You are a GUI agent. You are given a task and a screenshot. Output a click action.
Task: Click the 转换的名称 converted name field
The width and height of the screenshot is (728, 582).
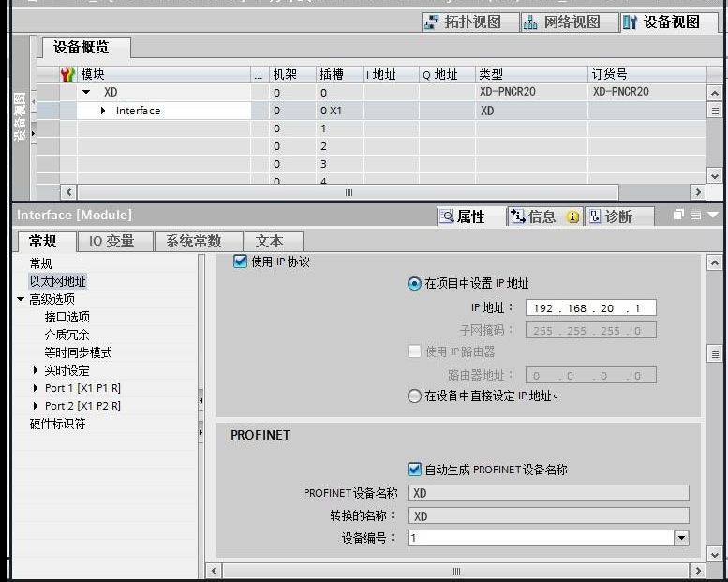[548, 515]
